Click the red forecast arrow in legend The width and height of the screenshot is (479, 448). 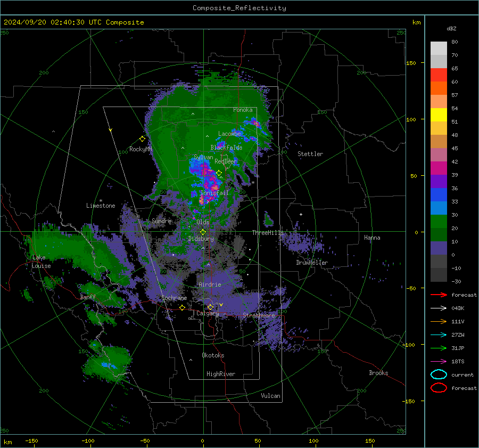439,295
